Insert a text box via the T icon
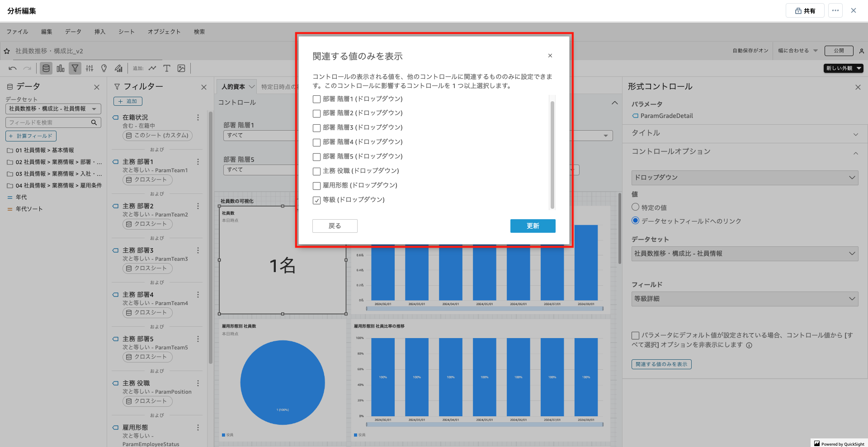 tap(167, 68)
